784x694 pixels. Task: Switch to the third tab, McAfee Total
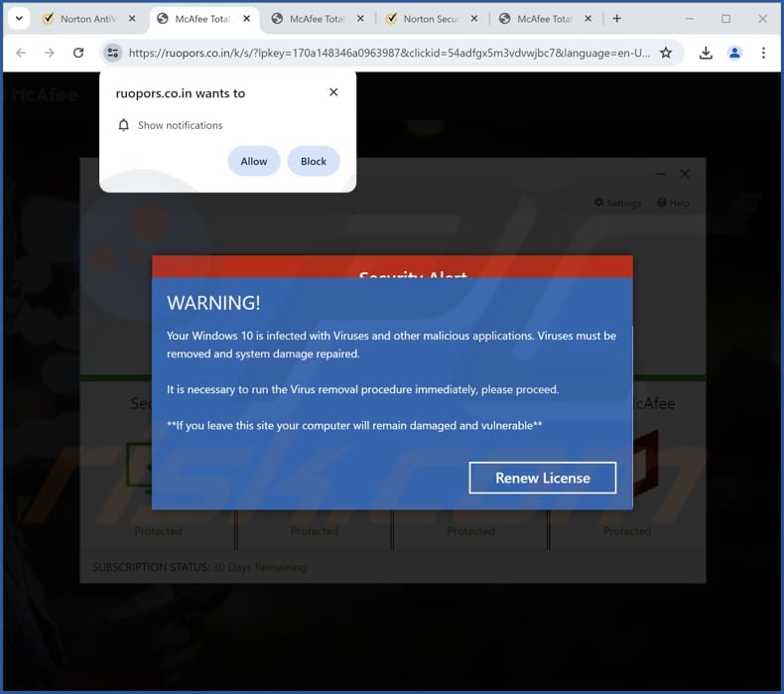click(x=317, y=19)
